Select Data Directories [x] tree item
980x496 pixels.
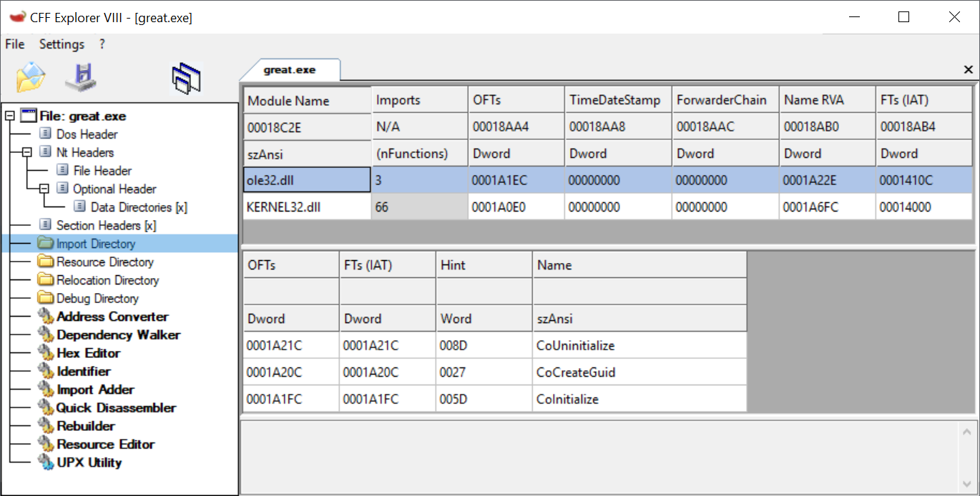click(139, 207)
